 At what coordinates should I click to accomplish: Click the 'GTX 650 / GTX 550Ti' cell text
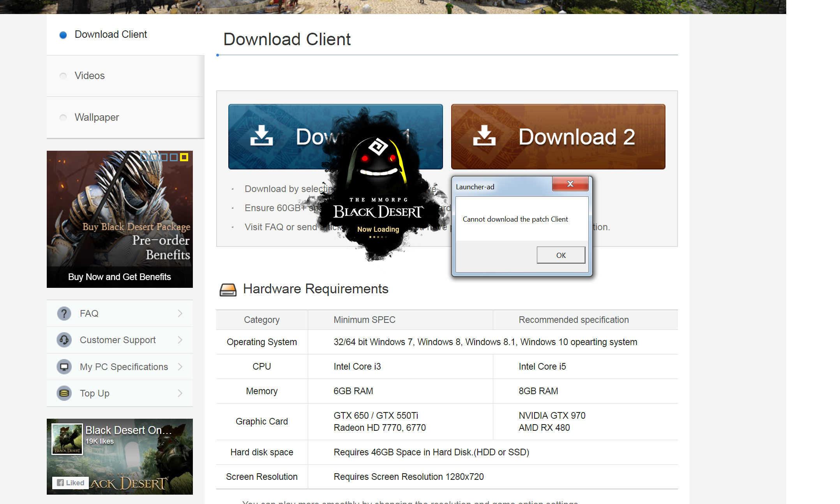[x=376, y=416]
